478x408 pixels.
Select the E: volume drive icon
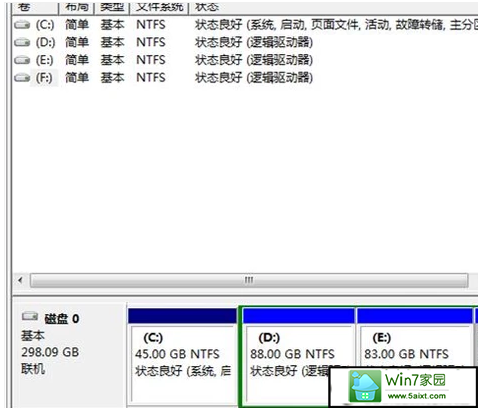[x=22, y=60]
